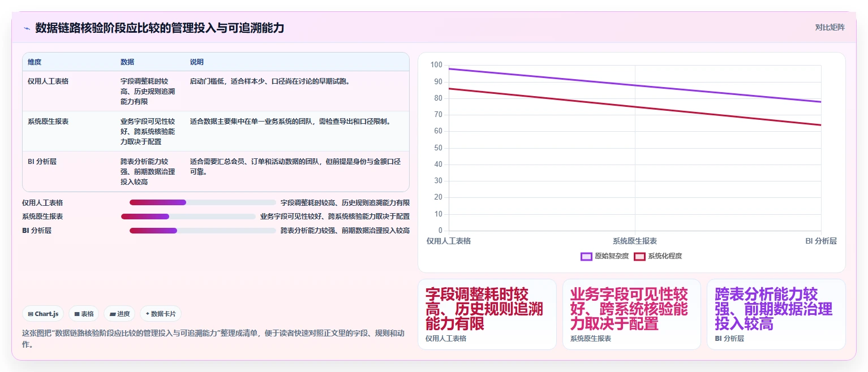Click red line endpoint above BI 分析层
This screenshot has width=868, height=372.
[x=821, y=125]
